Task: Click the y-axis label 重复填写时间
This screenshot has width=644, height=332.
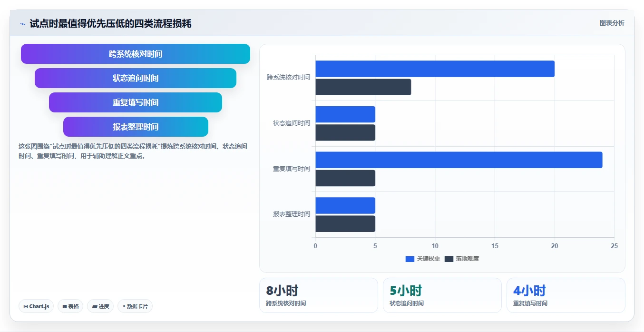Action: click(292, 169)
